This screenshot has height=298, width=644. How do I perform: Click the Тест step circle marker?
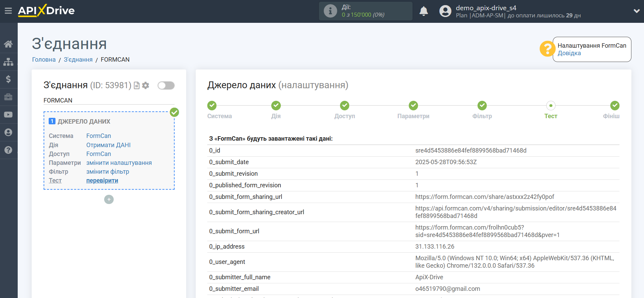[551, 106]
